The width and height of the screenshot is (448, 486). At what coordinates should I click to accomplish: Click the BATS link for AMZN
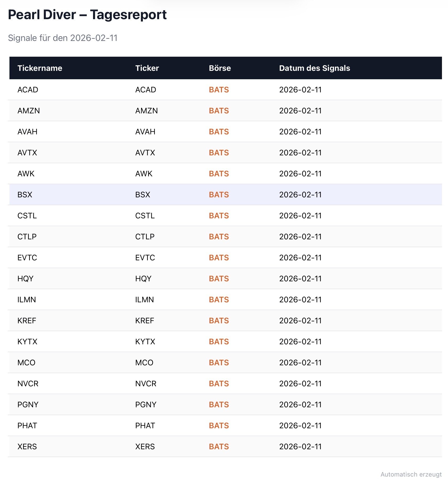[219, 111]
